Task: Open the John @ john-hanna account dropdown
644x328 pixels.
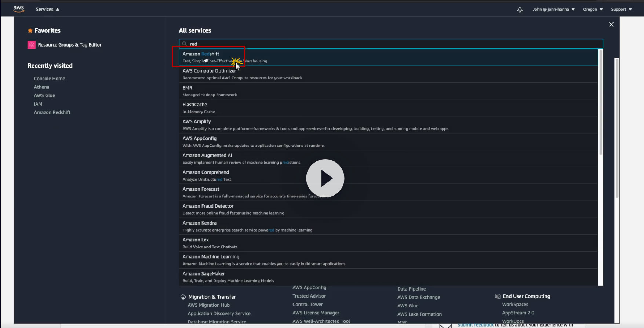Action: (554, 9)
